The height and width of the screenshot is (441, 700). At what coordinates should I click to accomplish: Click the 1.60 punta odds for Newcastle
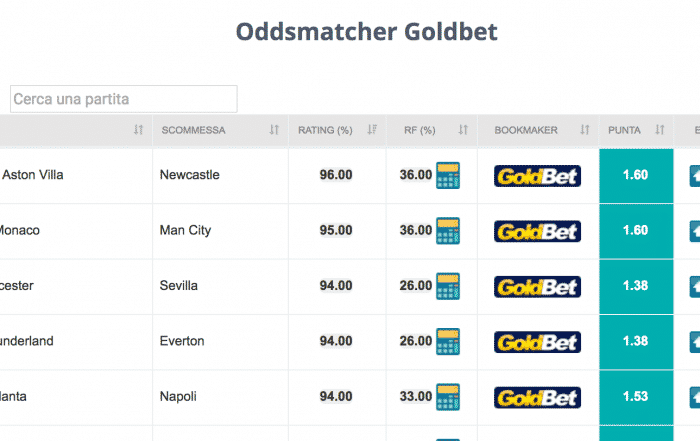(x=636, y=175)
